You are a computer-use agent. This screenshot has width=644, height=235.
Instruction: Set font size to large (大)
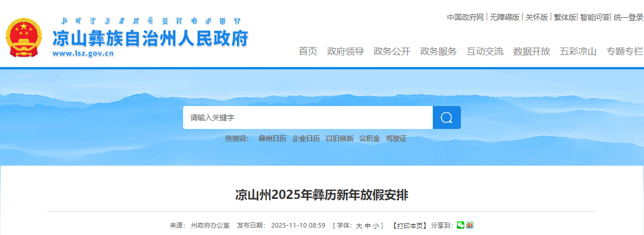(359, 226)
